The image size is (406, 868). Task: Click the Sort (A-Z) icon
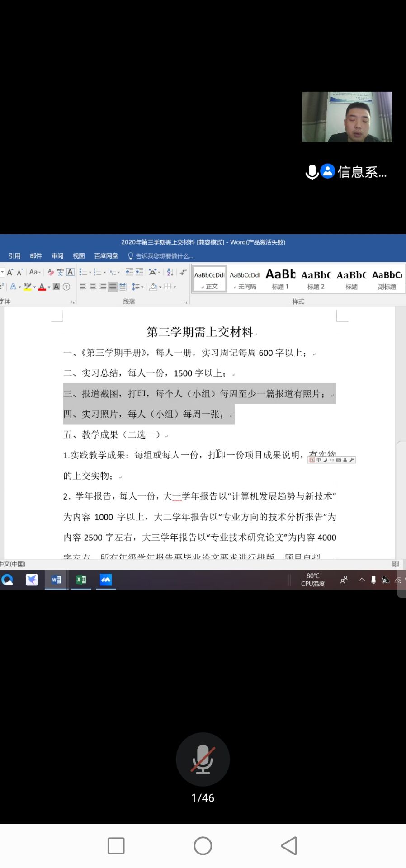(x=170, y=272)
